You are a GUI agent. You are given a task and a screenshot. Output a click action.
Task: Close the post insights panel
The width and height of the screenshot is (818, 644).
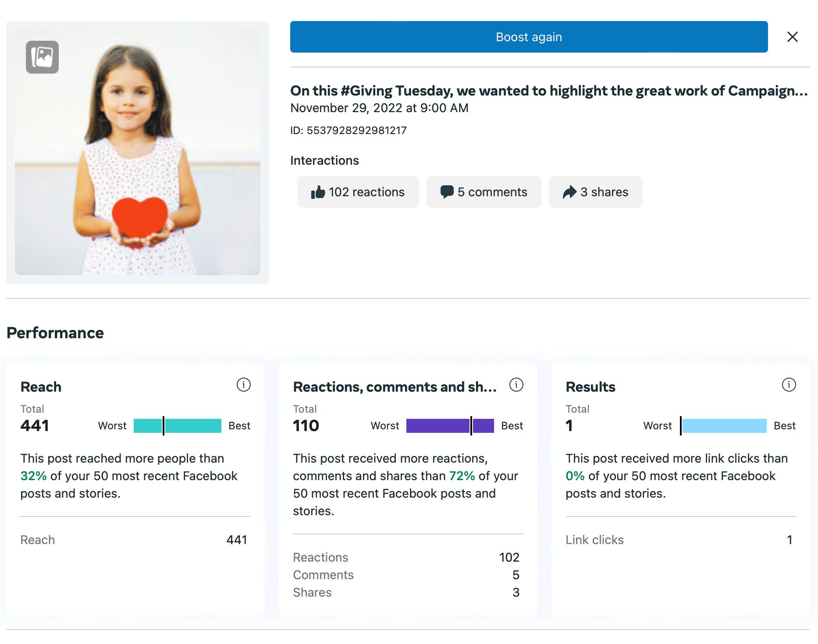[792, 37]
